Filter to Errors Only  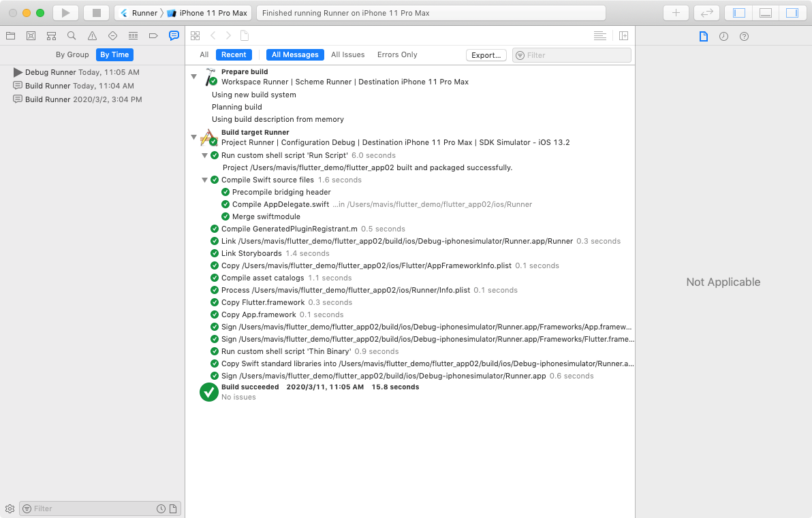point(397,55)
